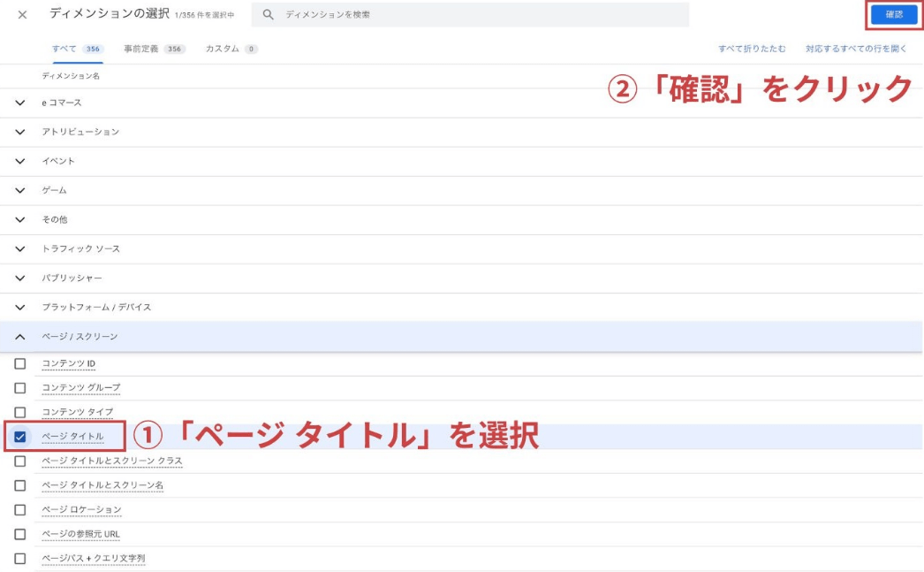The width and height of the screenshot is (924, 572).
Task: Expand the アトリビューション category
Action: [x=20, y=132]
